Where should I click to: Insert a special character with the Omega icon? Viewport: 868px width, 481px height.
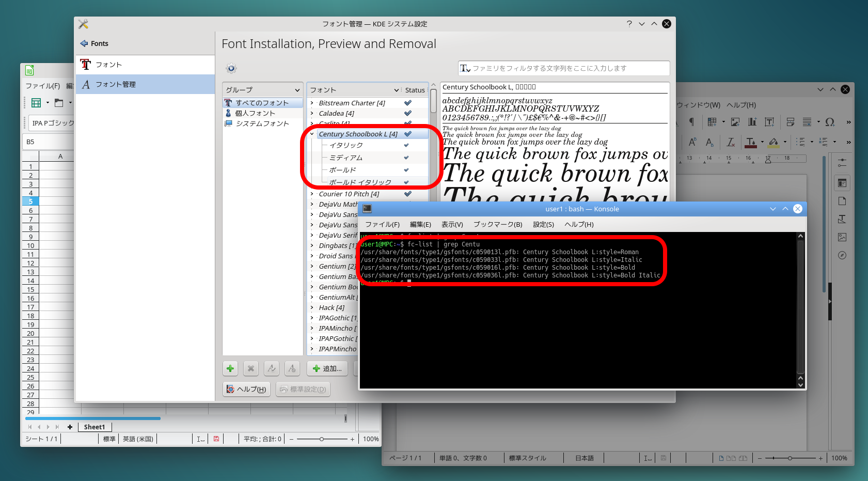click(x=830, y=122)
